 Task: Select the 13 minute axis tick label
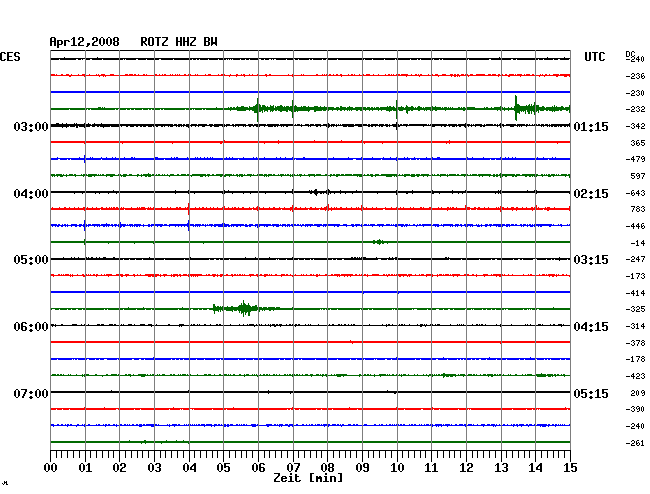[x=501, y=468]
